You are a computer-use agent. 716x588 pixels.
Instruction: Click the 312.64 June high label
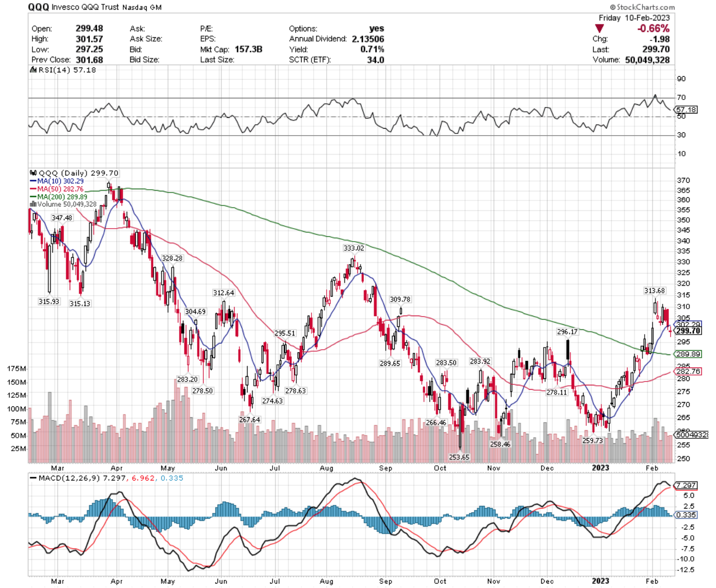tap(223, 293)
